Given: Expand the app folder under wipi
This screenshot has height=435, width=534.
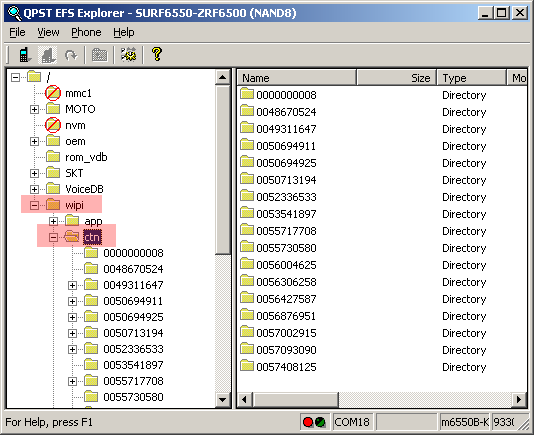Looking at the screenshot, I should pyautogui.click(x=53, y=221).
